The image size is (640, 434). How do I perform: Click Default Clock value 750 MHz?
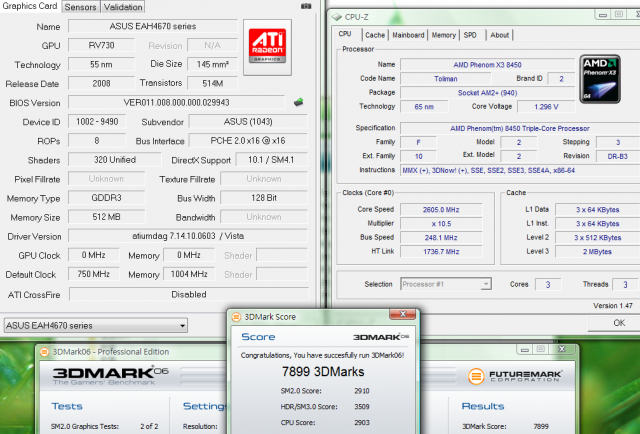pos(94,274)
